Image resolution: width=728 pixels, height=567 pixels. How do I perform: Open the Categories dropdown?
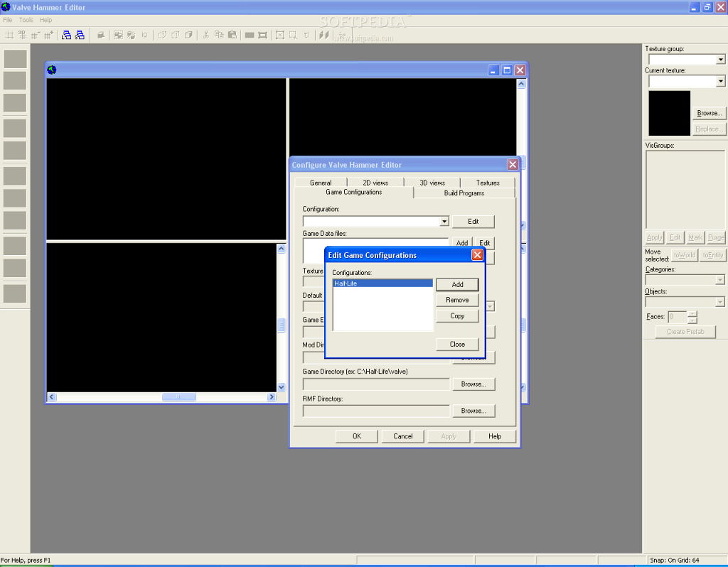(719, 280)
